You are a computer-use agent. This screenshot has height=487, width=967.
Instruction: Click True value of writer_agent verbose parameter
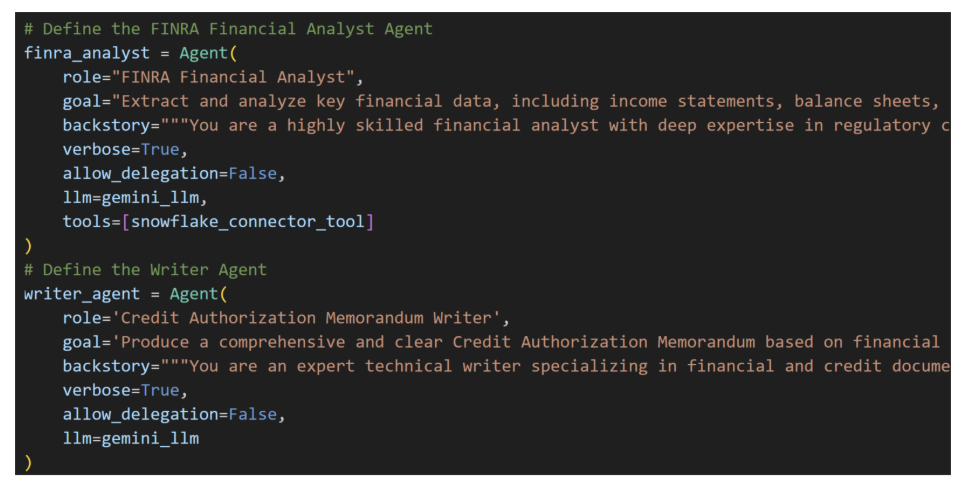[160, 390]
